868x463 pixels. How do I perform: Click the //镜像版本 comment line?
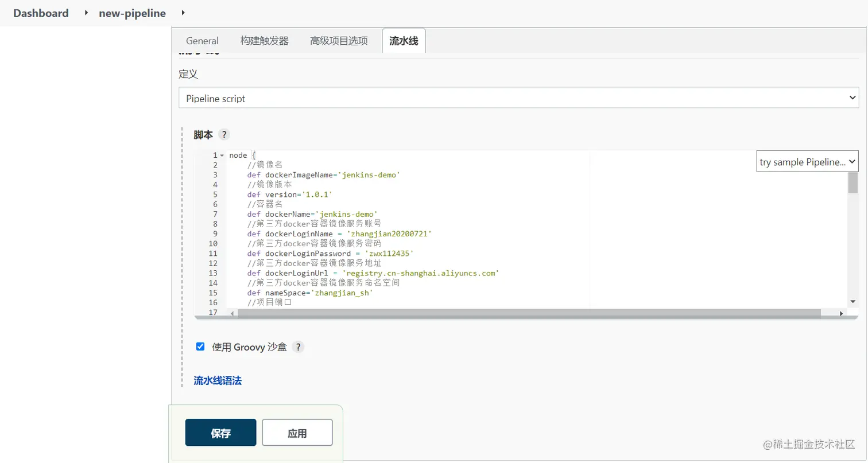269,185
